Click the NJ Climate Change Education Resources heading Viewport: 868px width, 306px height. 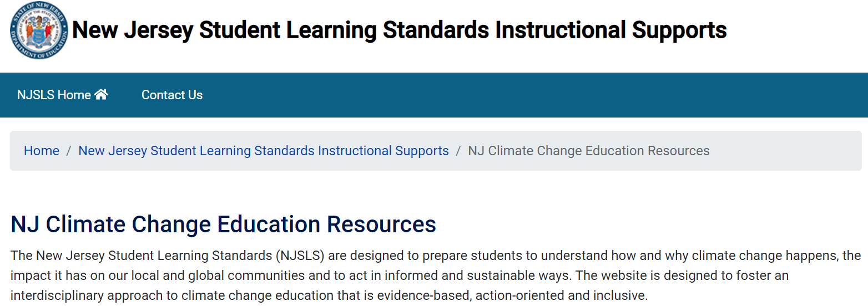point(224,224)
